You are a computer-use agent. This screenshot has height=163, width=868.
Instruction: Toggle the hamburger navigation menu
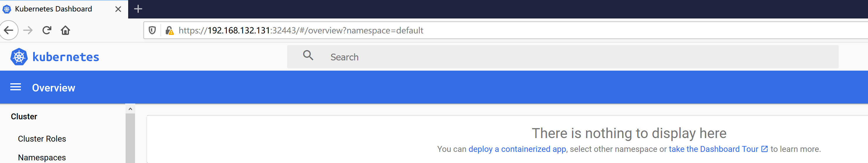click(x=16, y=87)
